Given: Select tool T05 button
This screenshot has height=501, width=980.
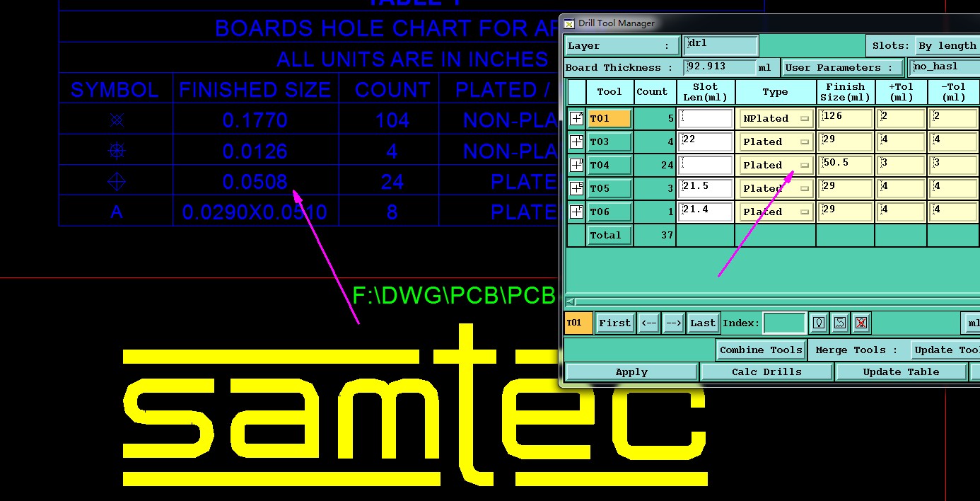Looking at the screenshot, I should click(609, 188).
